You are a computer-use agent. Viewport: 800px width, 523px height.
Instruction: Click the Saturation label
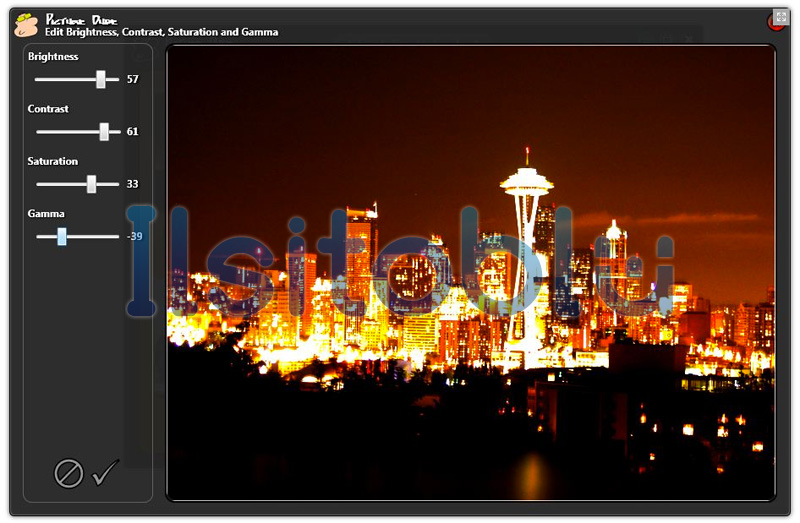53,161
